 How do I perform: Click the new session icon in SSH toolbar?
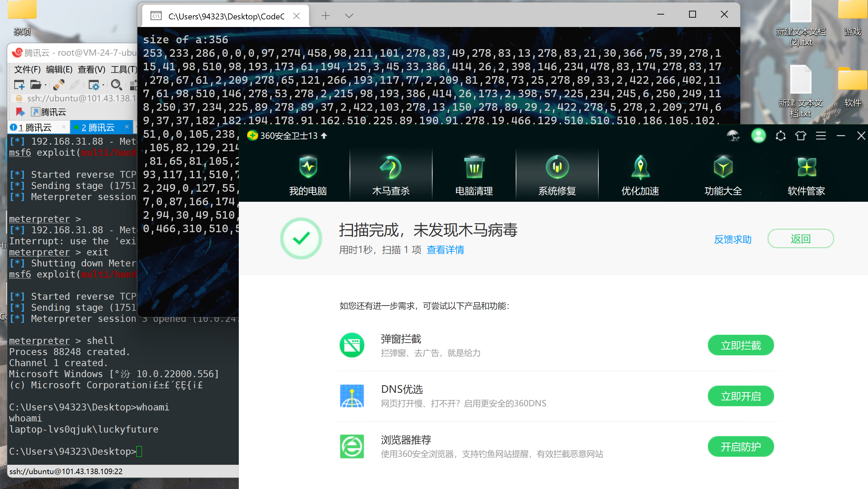(x=20, y=85)
